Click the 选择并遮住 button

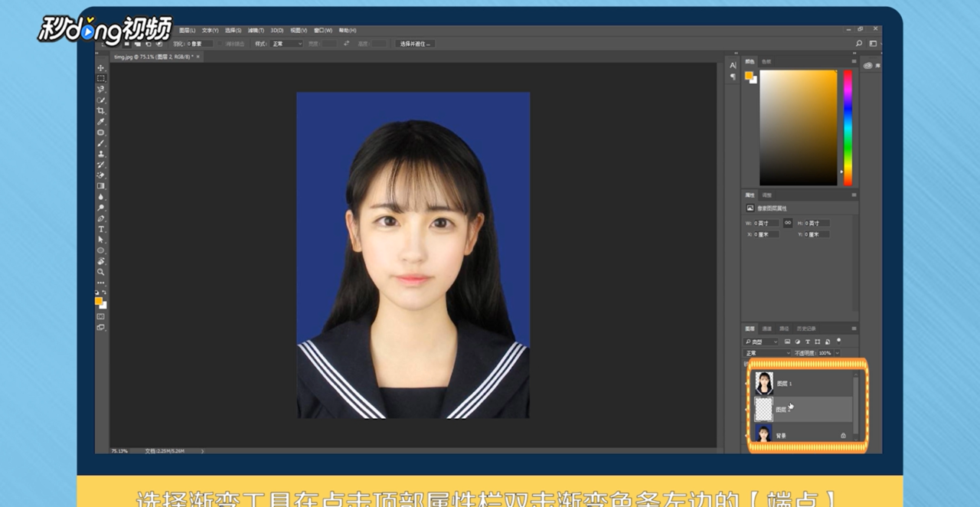[415, 44]
